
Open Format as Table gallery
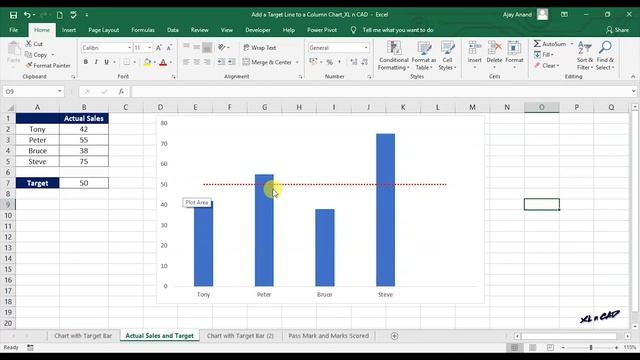click(x=424, y=56)
